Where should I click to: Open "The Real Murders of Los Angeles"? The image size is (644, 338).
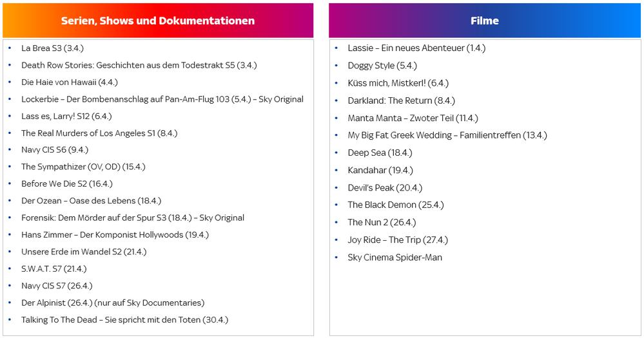click(99, 133)
